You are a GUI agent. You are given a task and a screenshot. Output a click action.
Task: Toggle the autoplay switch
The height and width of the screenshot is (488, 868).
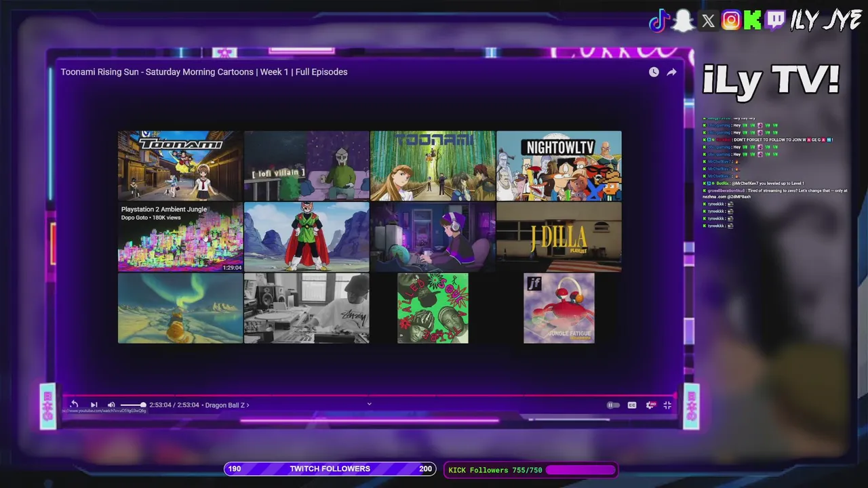(x=612, y=405)
